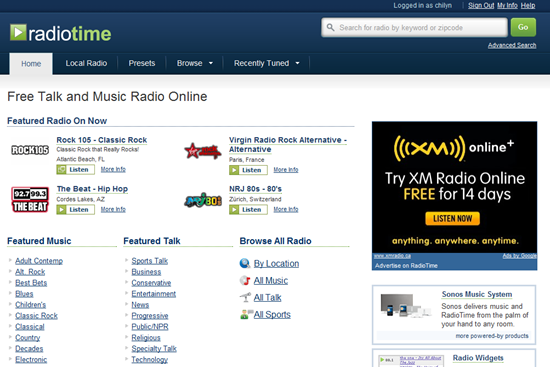Expand the Browse dropdown menu
The width and height of the screenshot is (550, 367).
tap(195, 63)
